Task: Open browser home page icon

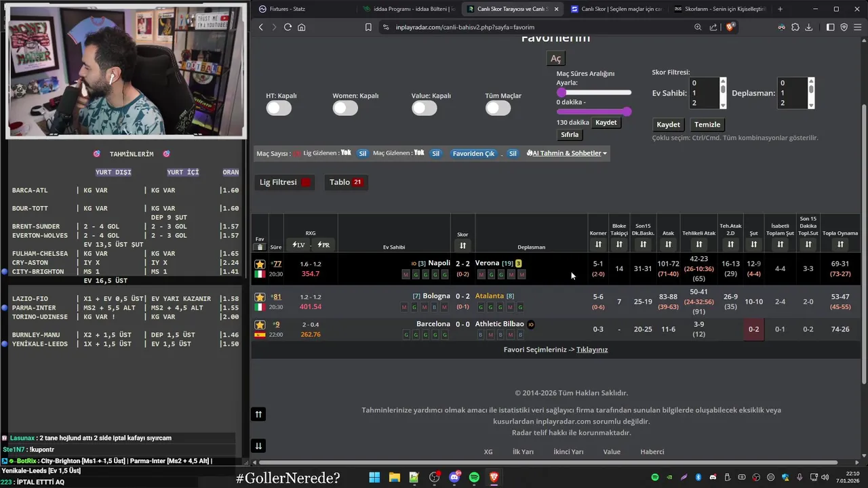Action: tap(301, 27)
